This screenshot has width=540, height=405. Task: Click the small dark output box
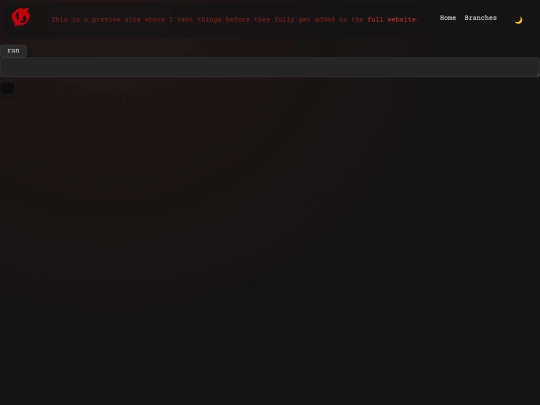pos(8,88)
